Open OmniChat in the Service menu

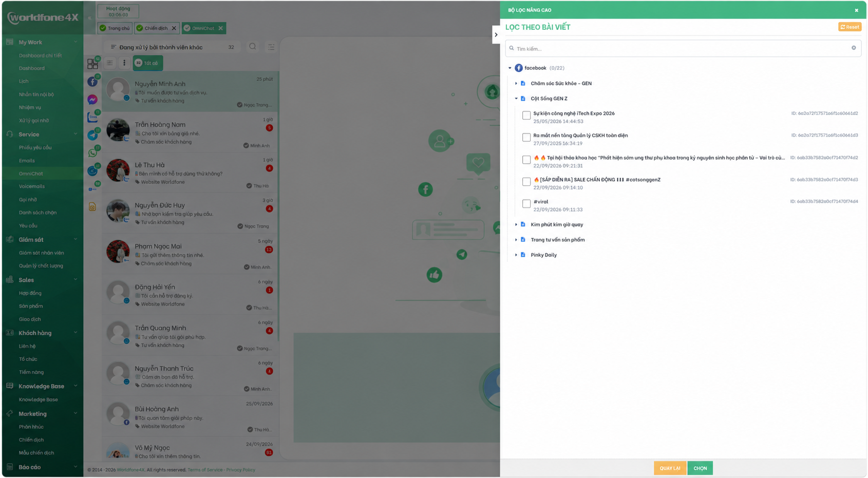click(x=31, y=174)
